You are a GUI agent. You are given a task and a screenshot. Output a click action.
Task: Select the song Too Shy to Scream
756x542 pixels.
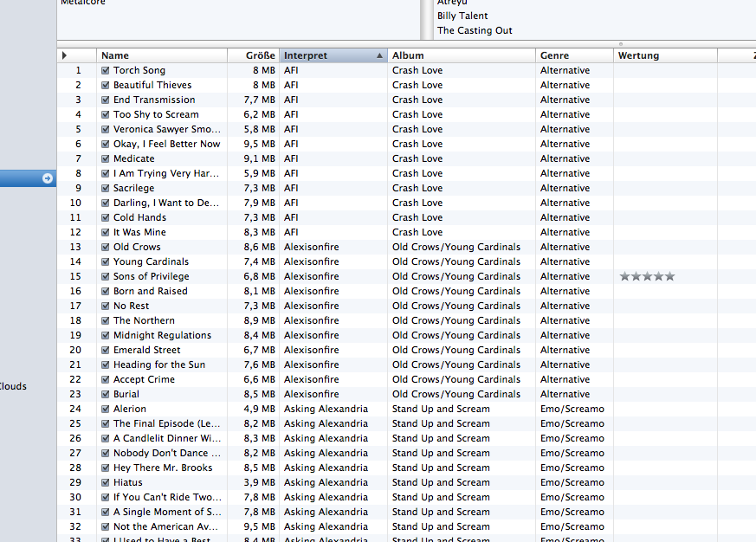156,114
